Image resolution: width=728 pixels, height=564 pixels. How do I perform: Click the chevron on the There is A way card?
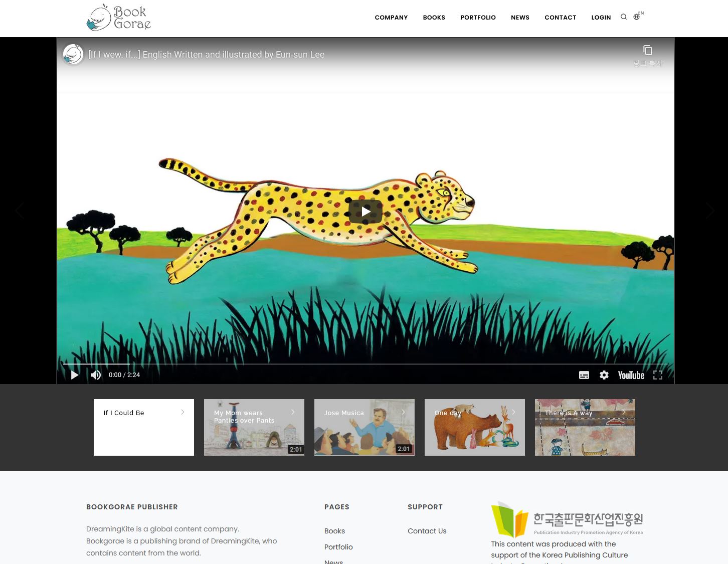(x=624, y=412)
